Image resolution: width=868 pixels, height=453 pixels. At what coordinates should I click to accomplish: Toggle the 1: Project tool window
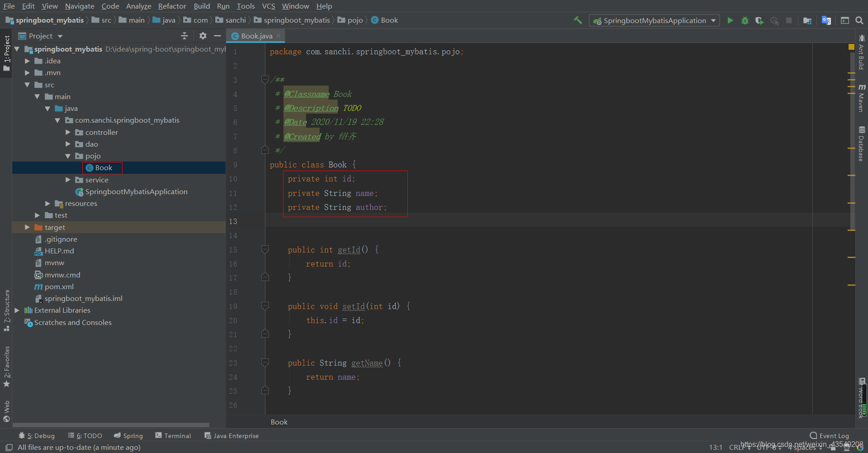(6, 53)
